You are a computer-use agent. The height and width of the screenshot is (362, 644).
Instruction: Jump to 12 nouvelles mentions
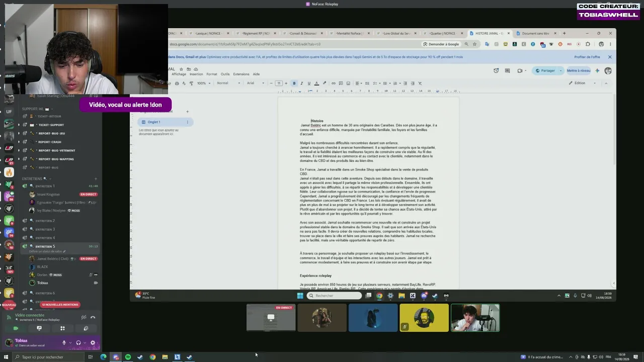(60, 305)
